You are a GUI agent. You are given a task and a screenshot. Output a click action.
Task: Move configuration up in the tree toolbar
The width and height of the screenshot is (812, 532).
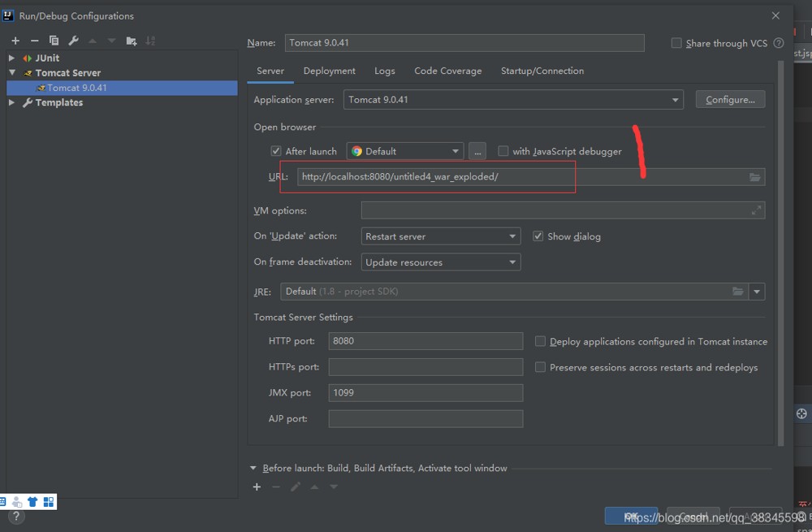pyautogui.click(x=93, y=41)
